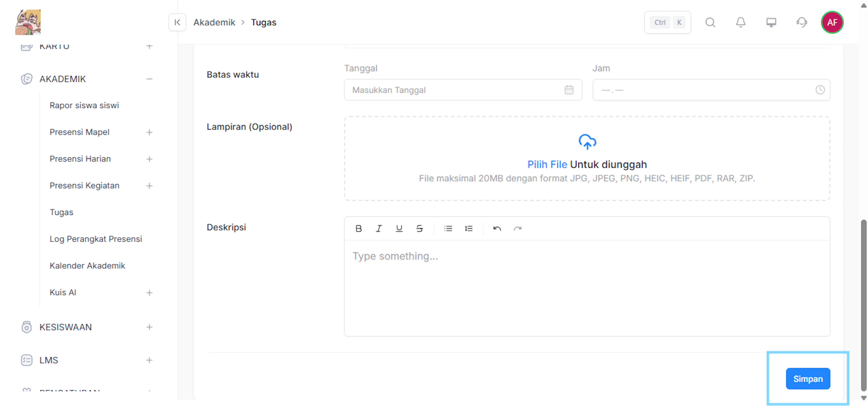This screenshot has width=868, height=406.
Task: Click the scrollbar up arrow
Action: tap(863, 5)
